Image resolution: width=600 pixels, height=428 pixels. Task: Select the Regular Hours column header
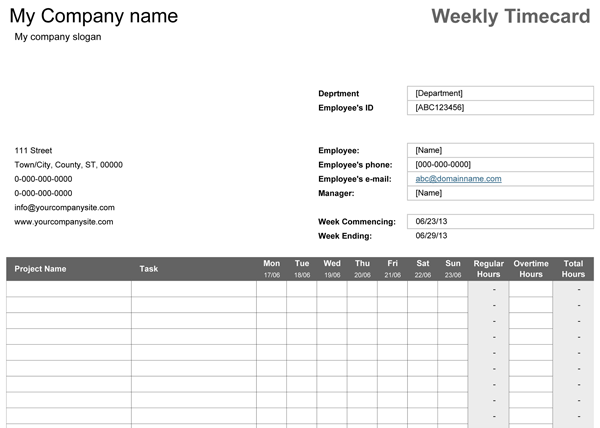489,269
